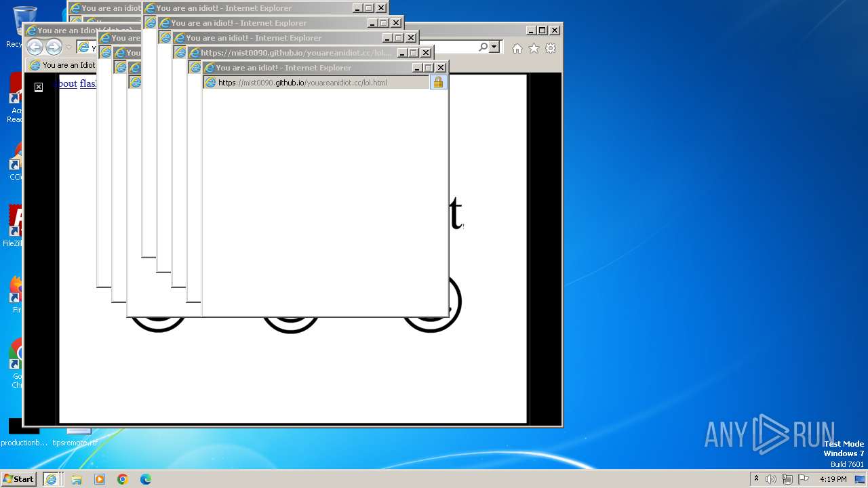
Task: Click the search magnifier in main IE address bar
Action: click(483, 47)
